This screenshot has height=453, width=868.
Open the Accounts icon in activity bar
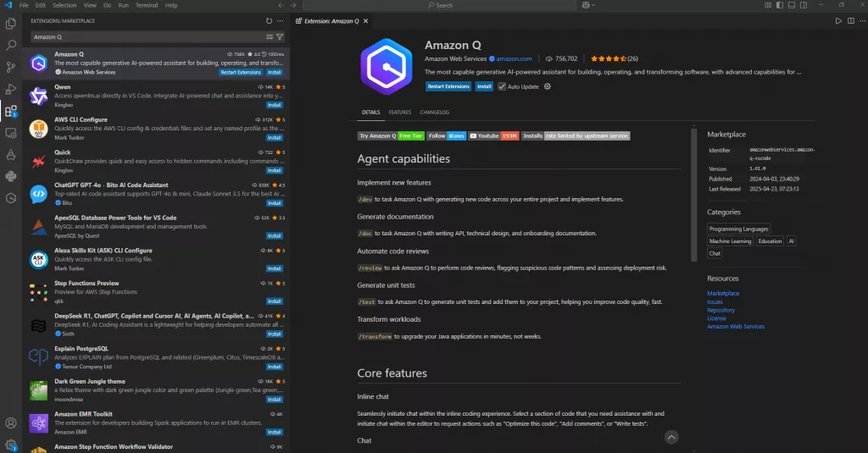pyautogui.click(x=11, y=423)
